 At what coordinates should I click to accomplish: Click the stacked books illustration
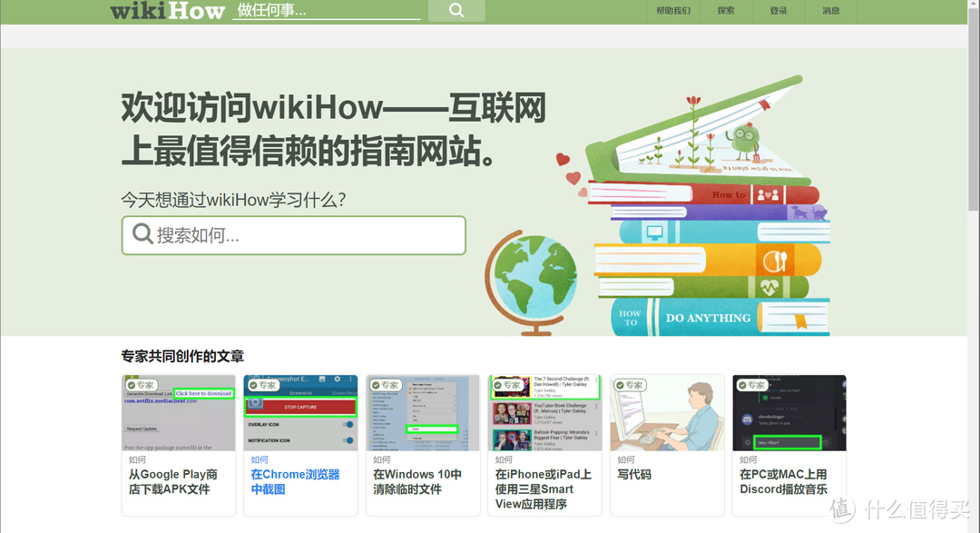coord(708,206)
